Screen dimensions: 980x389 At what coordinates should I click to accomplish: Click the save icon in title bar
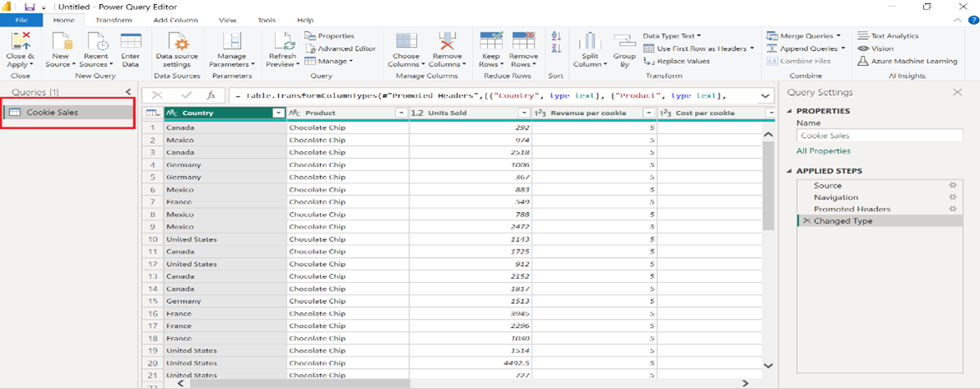click(29, 6)
